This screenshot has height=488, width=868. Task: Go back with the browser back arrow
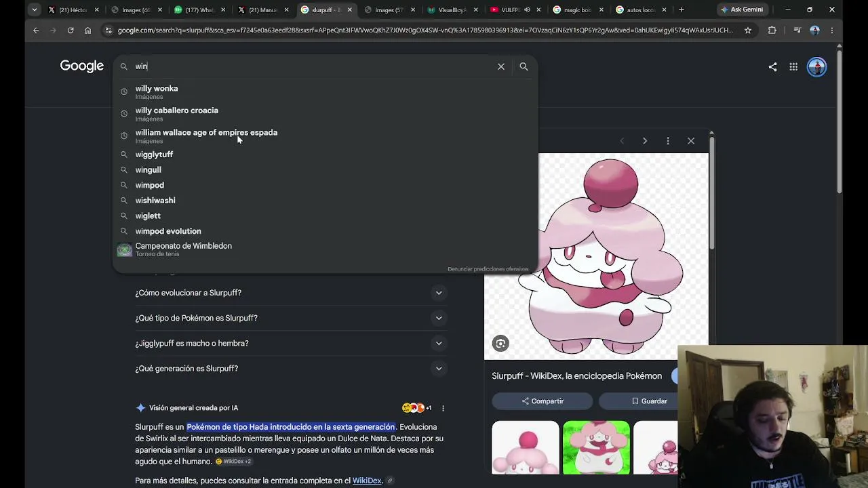pos(36,30)
